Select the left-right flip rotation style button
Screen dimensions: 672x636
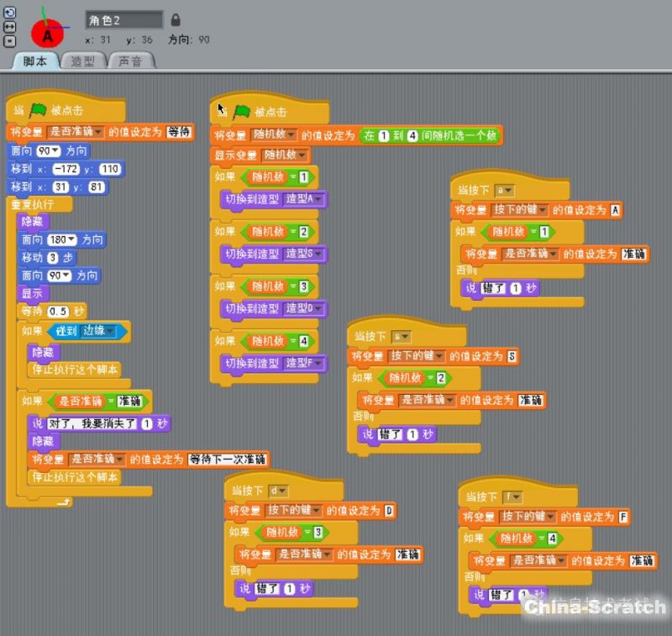(9, 27)
